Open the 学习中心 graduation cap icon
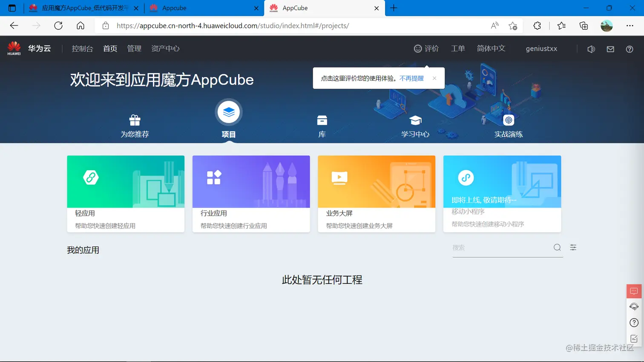This screenshot has width=644, height=362. click(415, 120)
